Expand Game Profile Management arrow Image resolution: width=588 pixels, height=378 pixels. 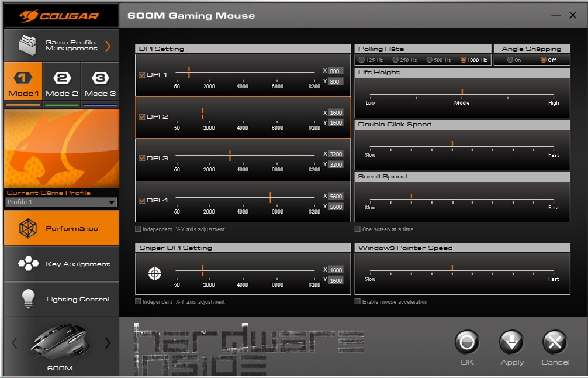pyautogui.click(x=108, y=46)
